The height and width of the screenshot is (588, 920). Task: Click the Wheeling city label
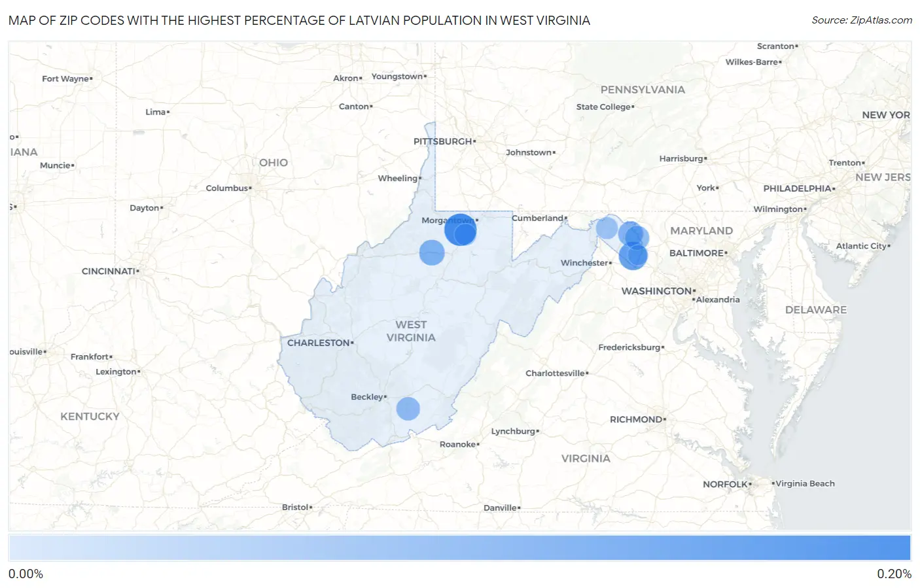click(x=398, y=179)
